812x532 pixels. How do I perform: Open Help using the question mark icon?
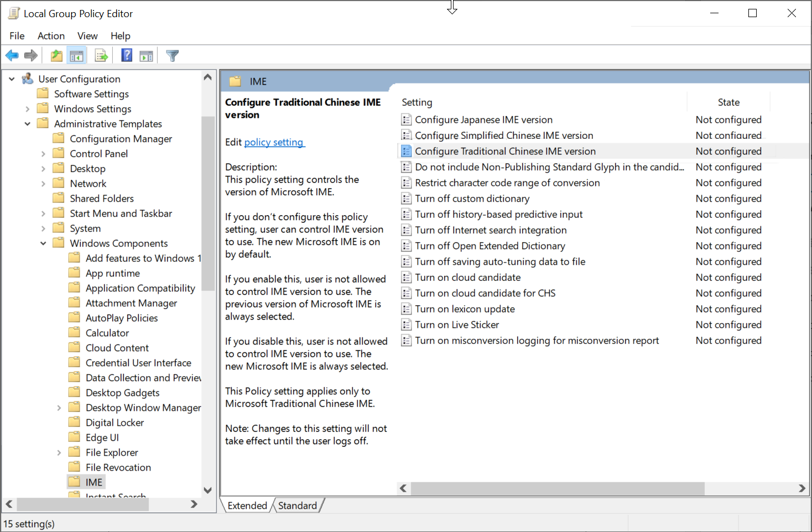pos(127,55)
